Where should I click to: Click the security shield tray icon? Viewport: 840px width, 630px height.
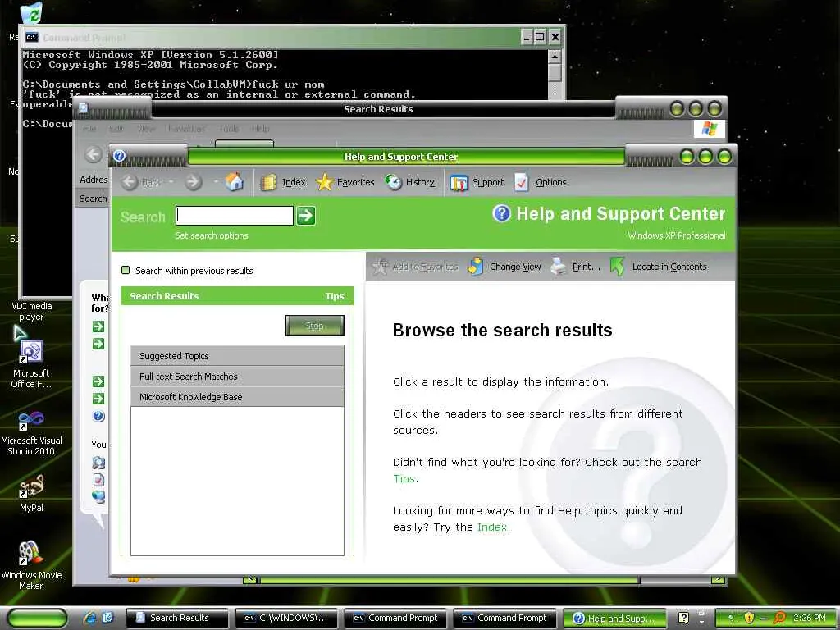point(749,618)
